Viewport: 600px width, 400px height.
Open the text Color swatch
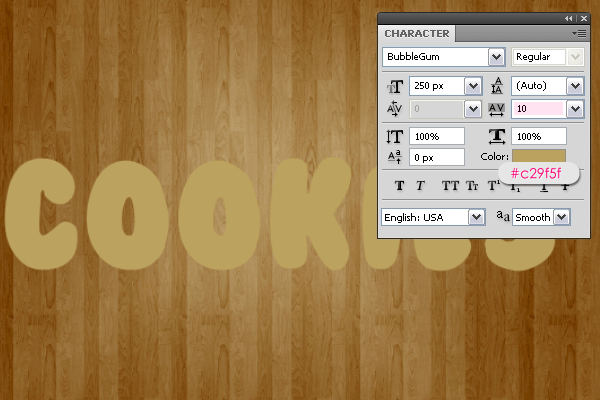pos(539,156)
